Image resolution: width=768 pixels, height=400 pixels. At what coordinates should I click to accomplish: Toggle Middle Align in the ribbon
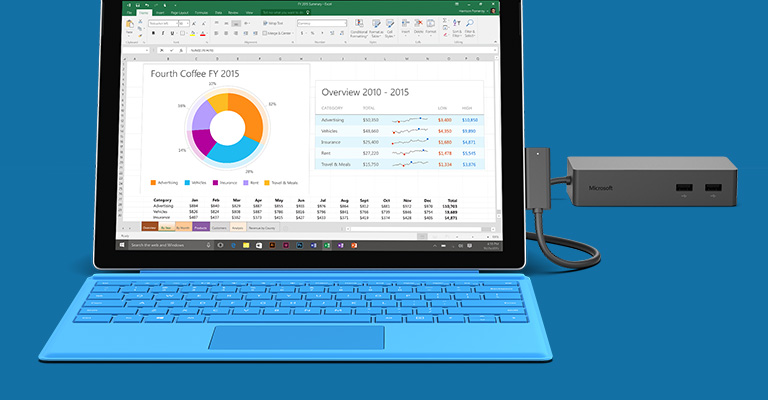click(226, 23)
